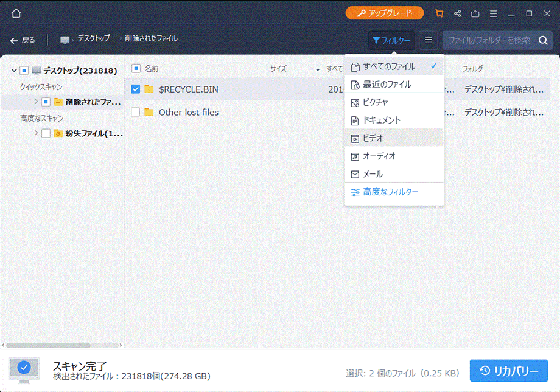Click the リカバリー recover button

click(x=509, y=371)
